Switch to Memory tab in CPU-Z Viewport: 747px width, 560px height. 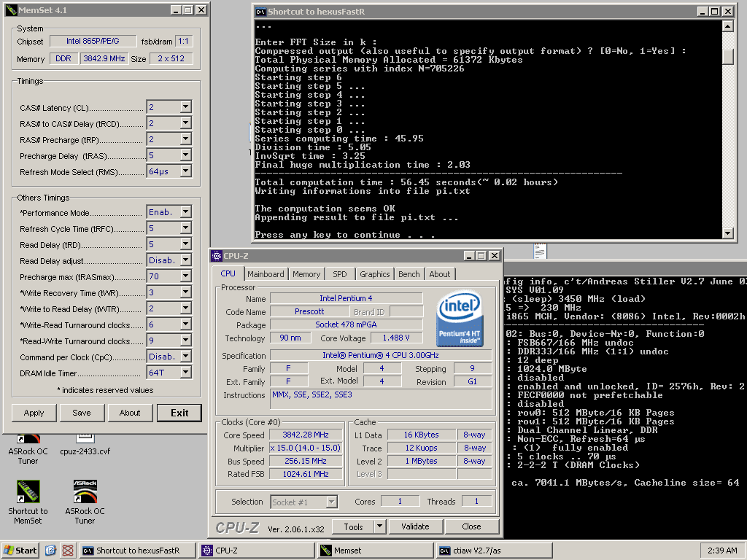tap(306, 274)
